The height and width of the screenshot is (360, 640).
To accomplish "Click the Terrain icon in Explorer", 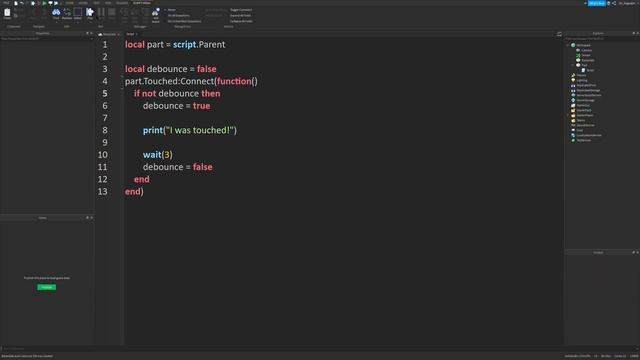I will tap(578, 55).
